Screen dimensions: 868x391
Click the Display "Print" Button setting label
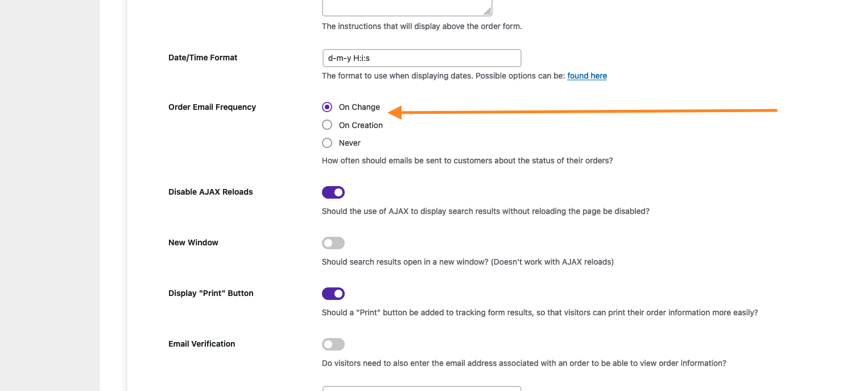point(211,293)
